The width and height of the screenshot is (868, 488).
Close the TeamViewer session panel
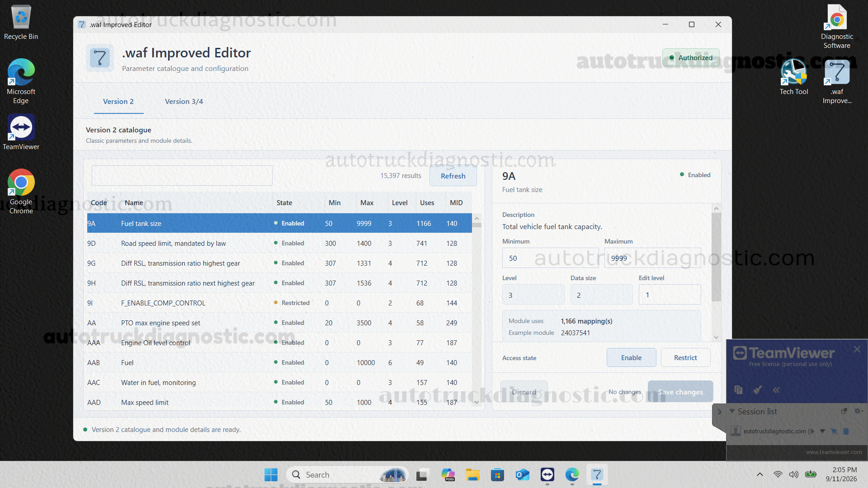point(857,349)
